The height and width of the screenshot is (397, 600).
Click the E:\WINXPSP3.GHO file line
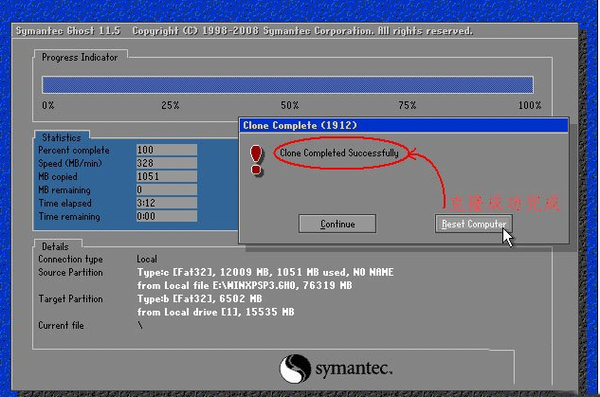tap(245, 286)
